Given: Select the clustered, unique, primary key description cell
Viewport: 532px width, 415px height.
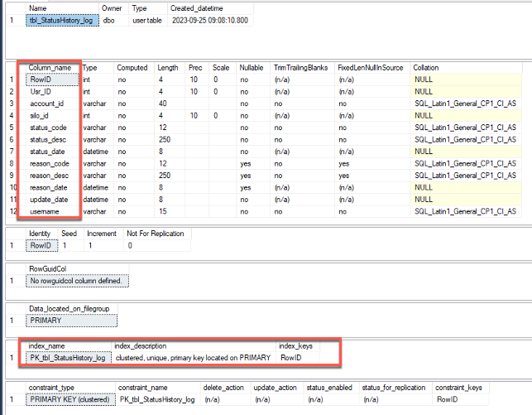Looking at the screenshot, I should point(192,358).
